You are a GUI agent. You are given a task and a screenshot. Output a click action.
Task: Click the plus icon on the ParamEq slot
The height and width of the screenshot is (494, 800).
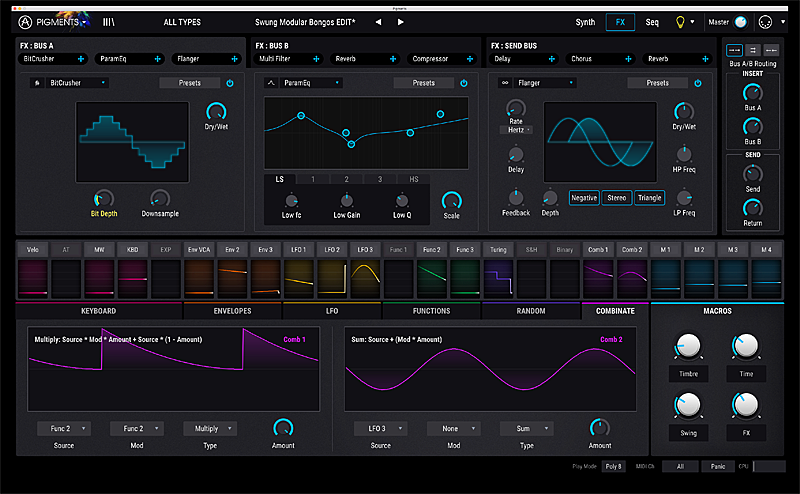click(x=158, y=59)
